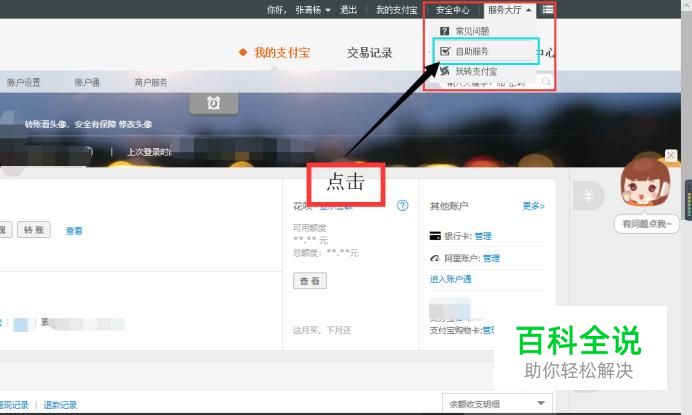Open the 常见问题 help entry
The height and width of the screenshot is (415, 692).
click(472, 31)
